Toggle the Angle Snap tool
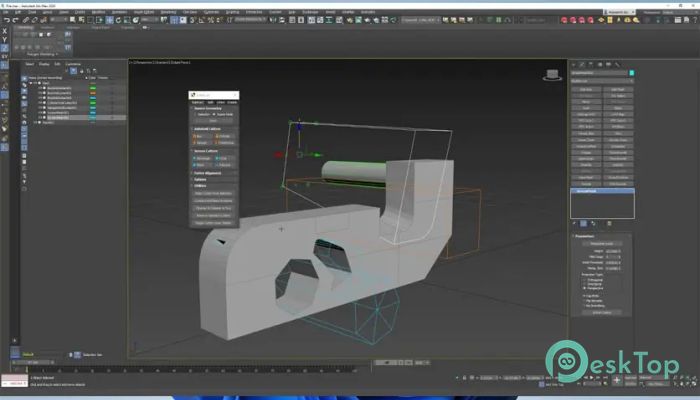 point(201,20)
